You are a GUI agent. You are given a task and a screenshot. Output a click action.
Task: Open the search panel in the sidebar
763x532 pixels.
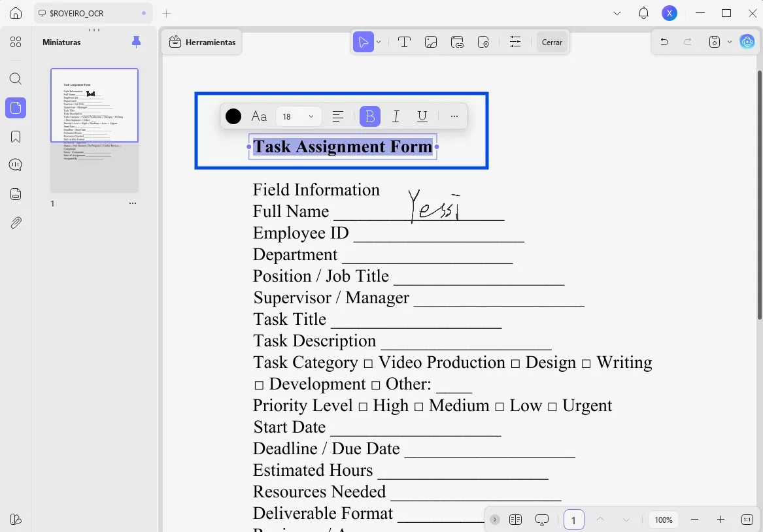coord(16,79)
